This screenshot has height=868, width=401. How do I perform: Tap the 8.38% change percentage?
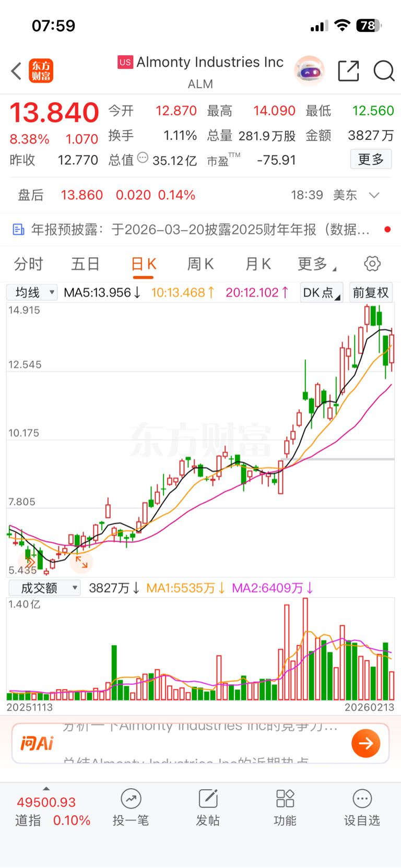(x=30, y=139)
